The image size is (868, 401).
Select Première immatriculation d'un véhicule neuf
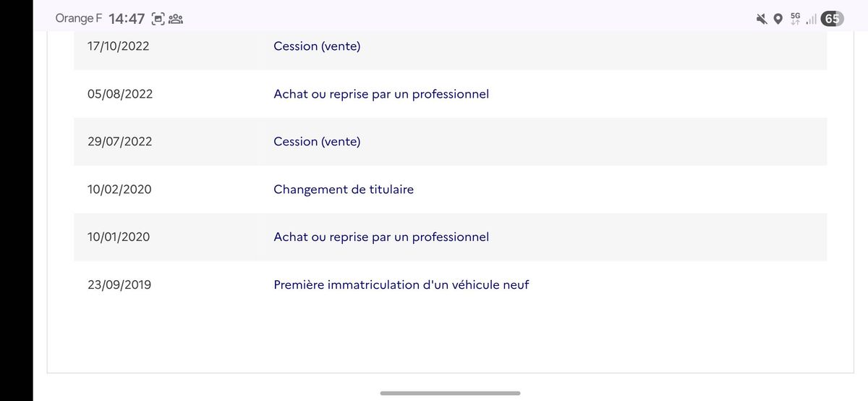pos(401,285)
